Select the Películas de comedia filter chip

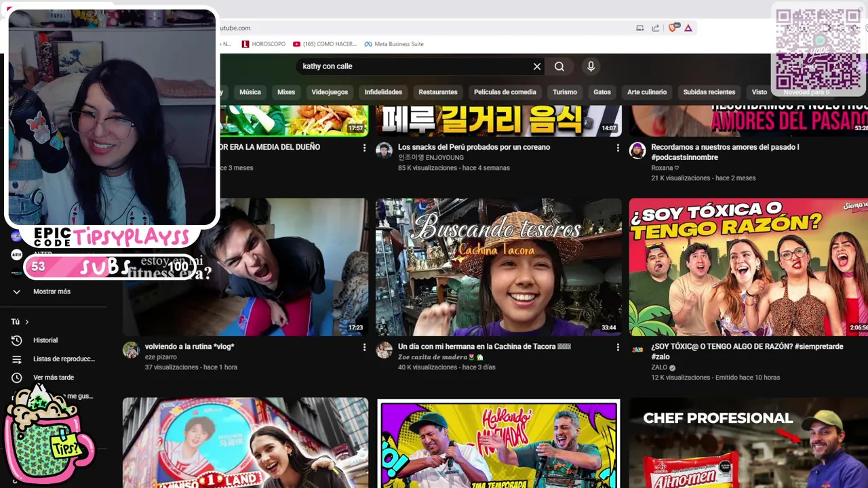(x=505, y=92)
